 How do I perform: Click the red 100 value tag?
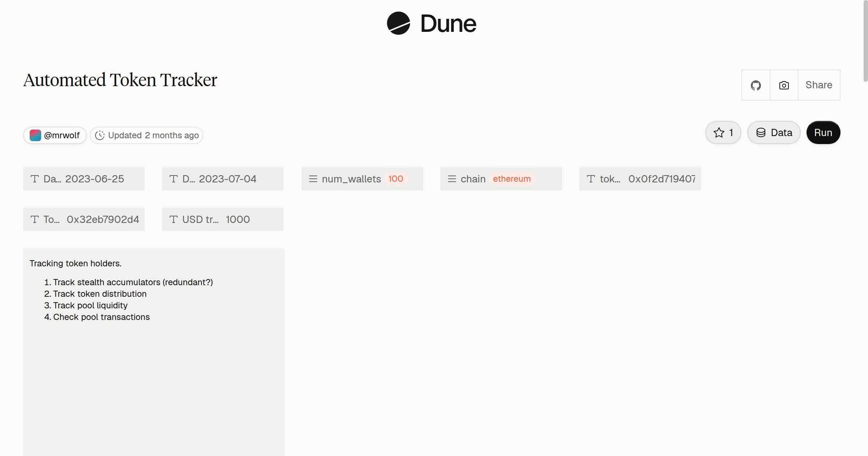click(396, 179)
